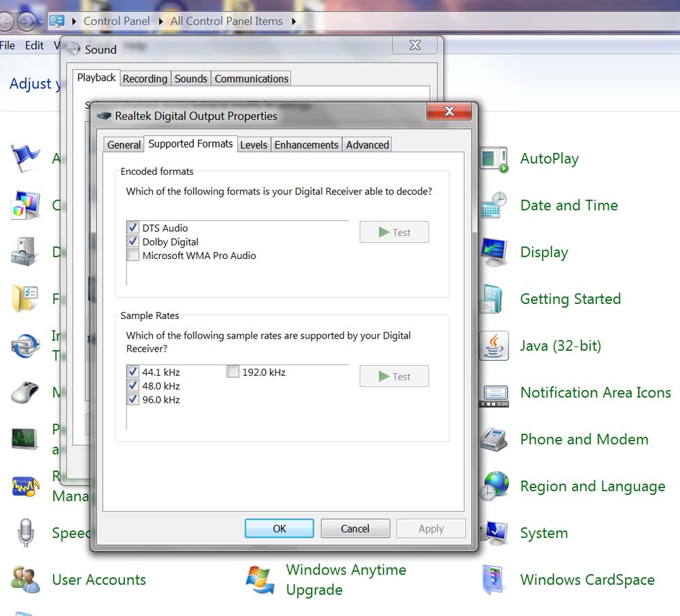
Task: Open the Sounds tab in Sound window
Action: pos(191,78)
